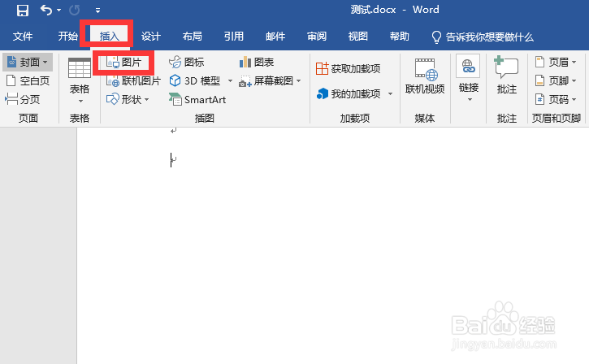Expand the 我的加载项 dropdown arrow
Image resolution: width=589 pixels, height=364 pixels.
click(x=390, y=93)
